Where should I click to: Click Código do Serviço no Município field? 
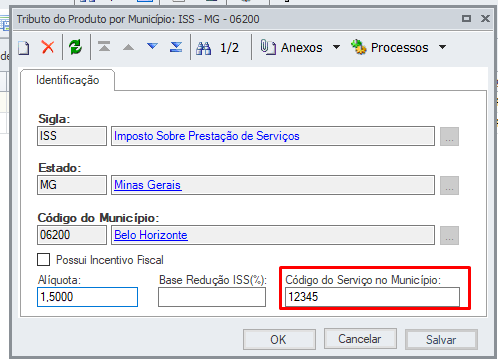tap(372, 297)
